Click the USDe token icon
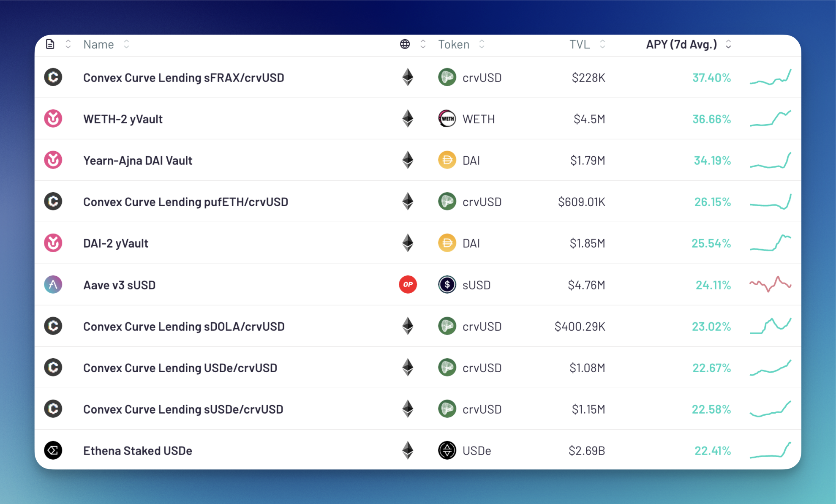Viewport: 836px width, 504px height. coord(447,450)
